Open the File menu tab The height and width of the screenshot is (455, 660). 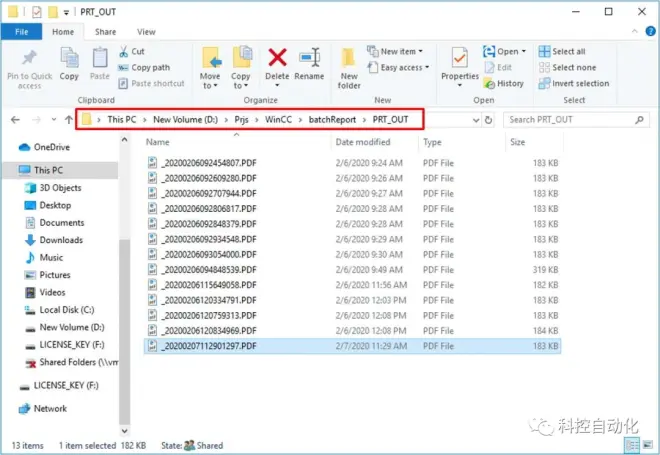(21, 32)
